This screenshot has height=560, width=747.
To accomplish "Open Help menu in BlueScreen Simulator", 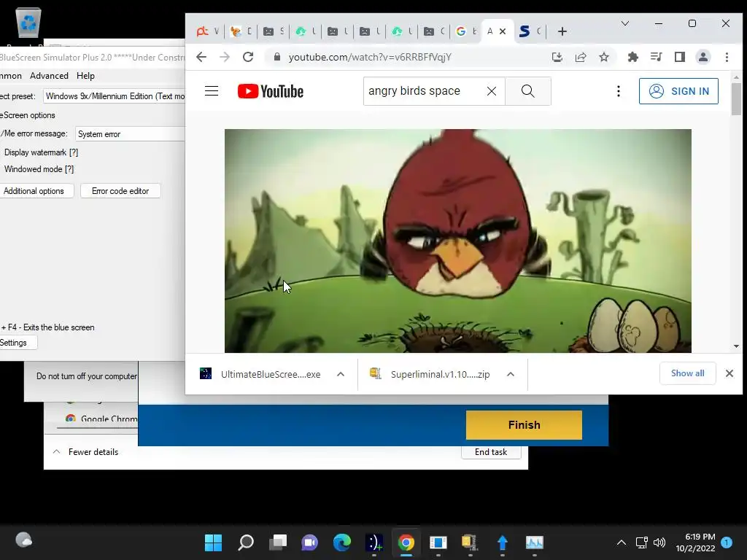I will pos(86,76).
